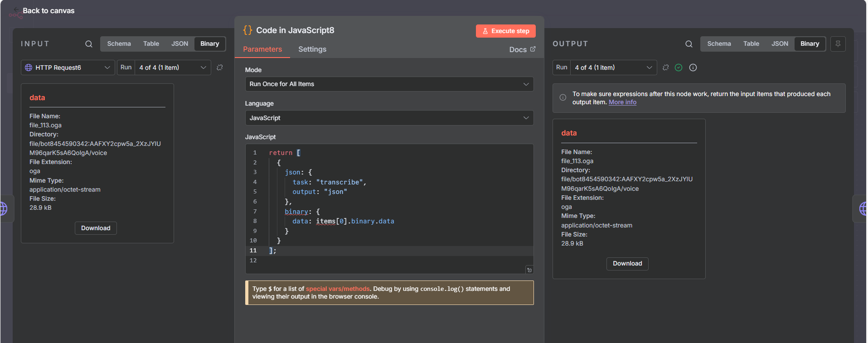Click the Execute step button
This screenshot has height=343, width=868.
point(505,31)
